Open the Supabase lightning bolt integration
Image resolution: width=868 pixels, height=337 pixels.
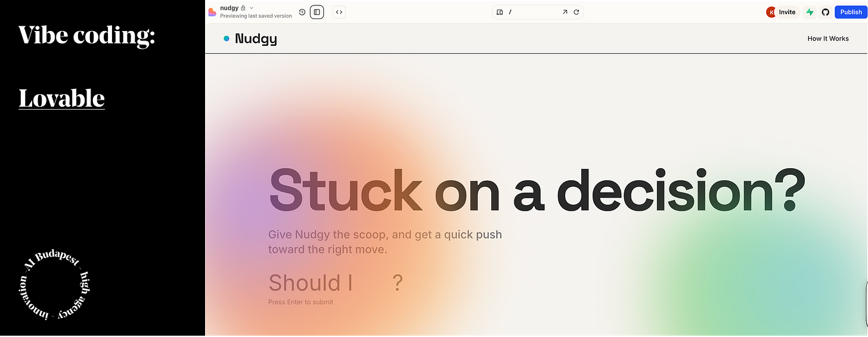click(809, 12)
